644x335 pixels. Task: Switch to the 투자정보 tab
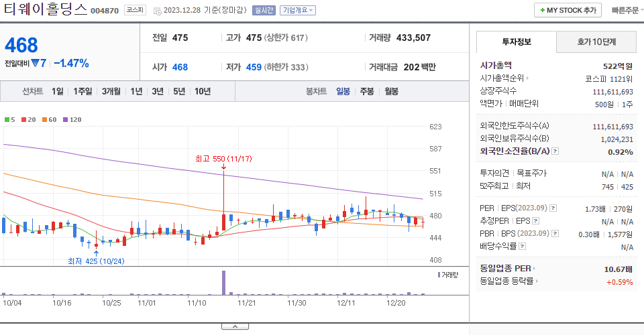click(517, 42)
